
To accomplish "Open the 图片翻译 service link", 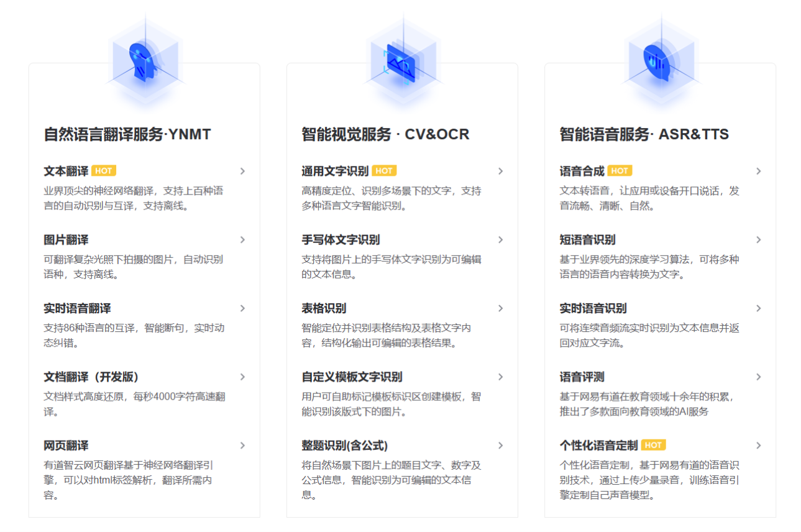I will 66,240.
